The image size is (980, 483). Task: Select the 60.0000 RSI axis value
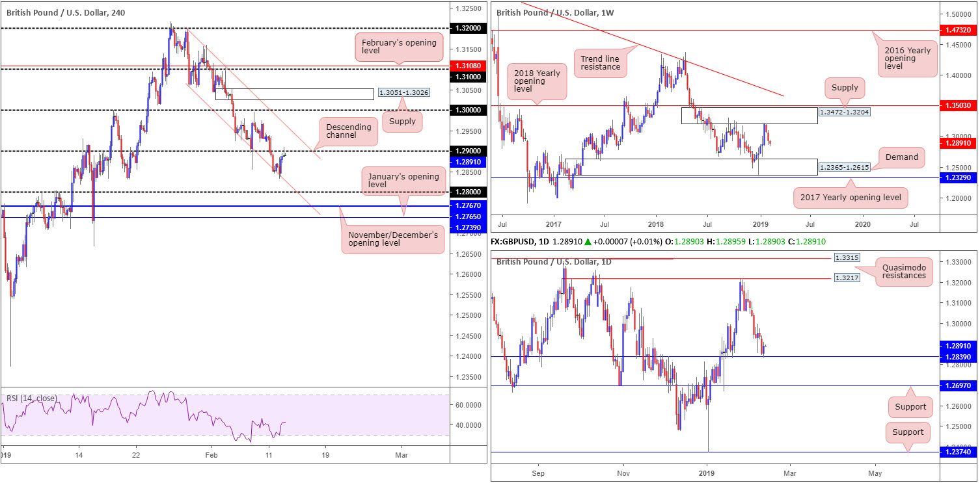(x=470, y=404)
